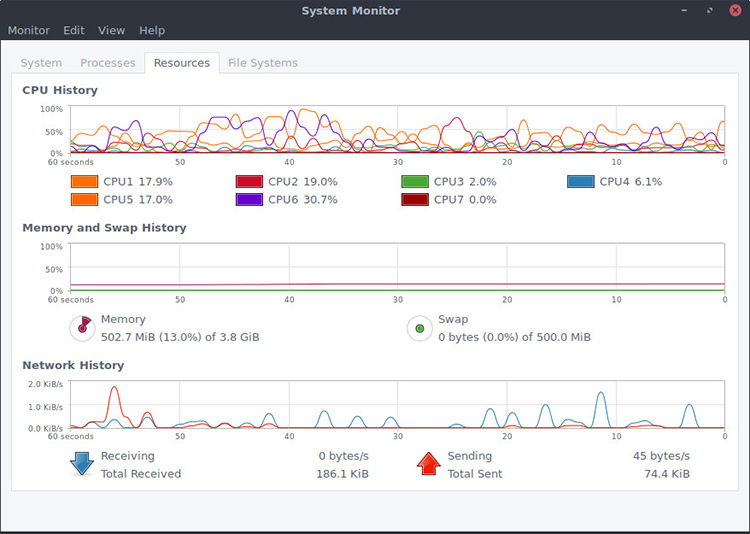Open the View menu
The image size is (750, 534).
tap(112, 31)
